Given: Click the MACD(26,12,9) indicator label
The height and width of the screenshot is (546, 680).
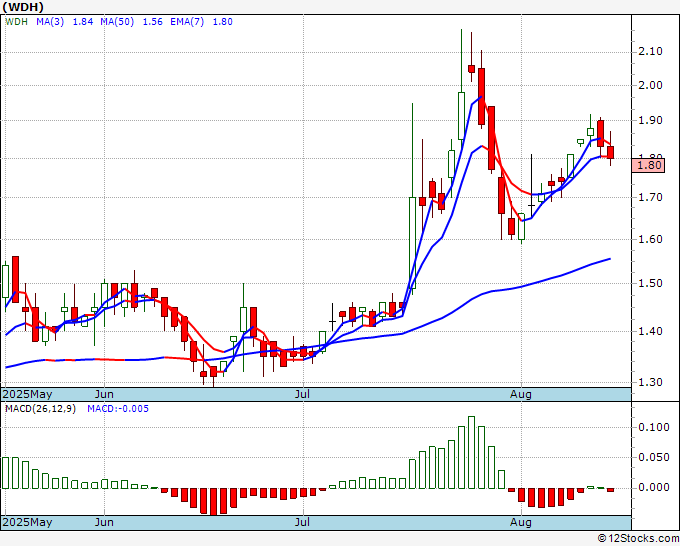Looking at the screenshot, I should [40, 409].
